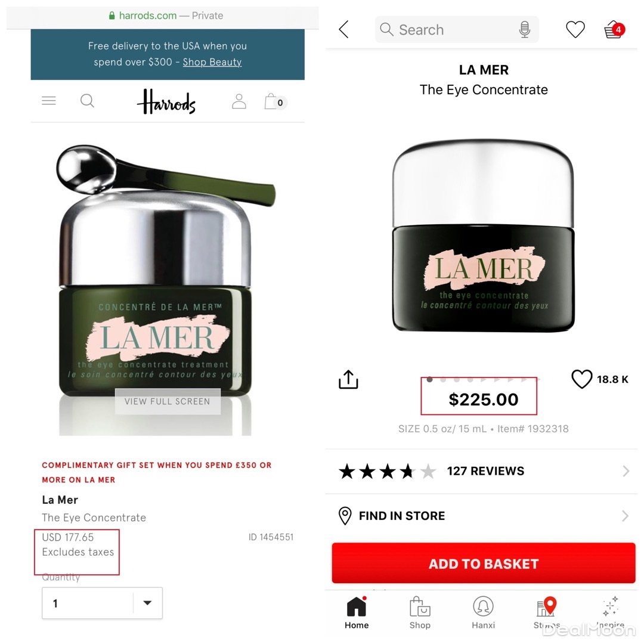Switch to the Stores tab
644x644 pixels.
coord(547,613)
